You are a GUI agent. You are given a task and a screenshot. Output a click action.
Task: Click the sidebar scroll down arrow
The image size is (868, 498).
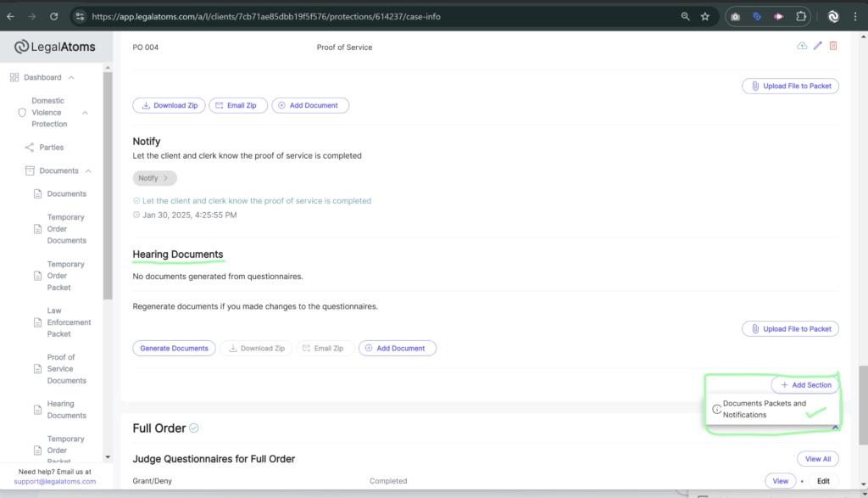coord(108,457)
